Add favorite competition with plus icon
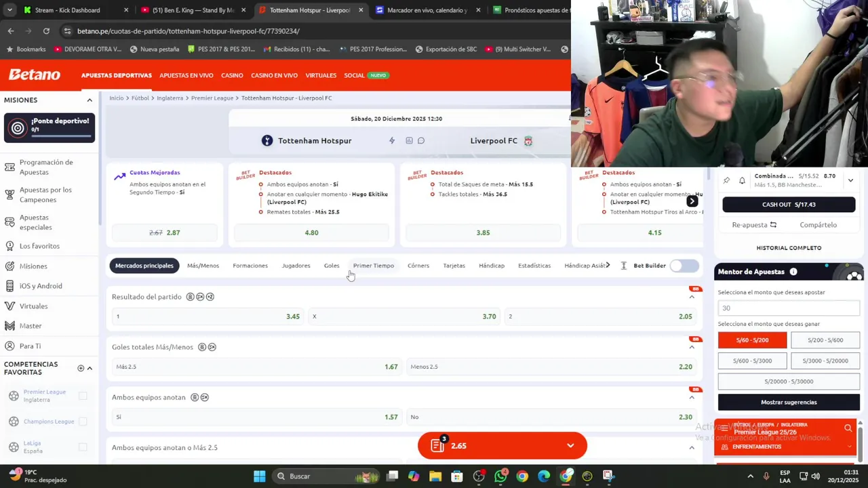This screenshot has width=868, height=488. pos(81,368)
